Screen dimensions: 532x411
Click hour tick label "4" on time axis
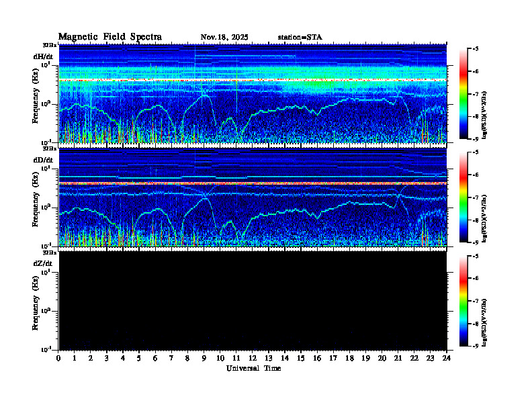(123, 359)
